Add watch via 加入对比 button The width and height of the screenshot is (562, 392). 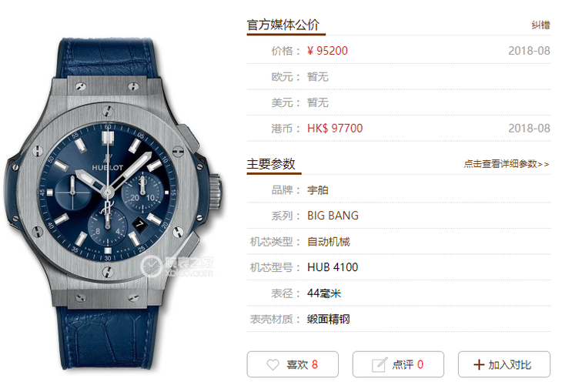[504, 364]
